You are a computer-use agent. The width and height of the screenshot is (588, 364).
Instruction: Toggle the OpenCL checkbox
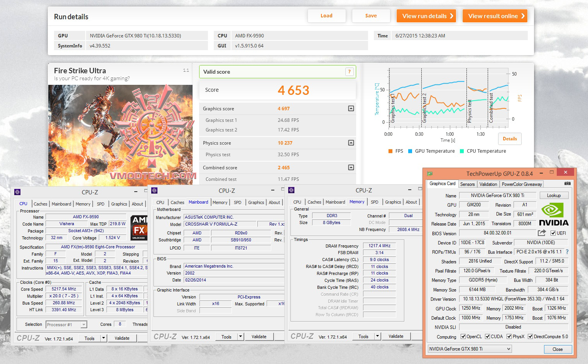[x=463, y=337]
